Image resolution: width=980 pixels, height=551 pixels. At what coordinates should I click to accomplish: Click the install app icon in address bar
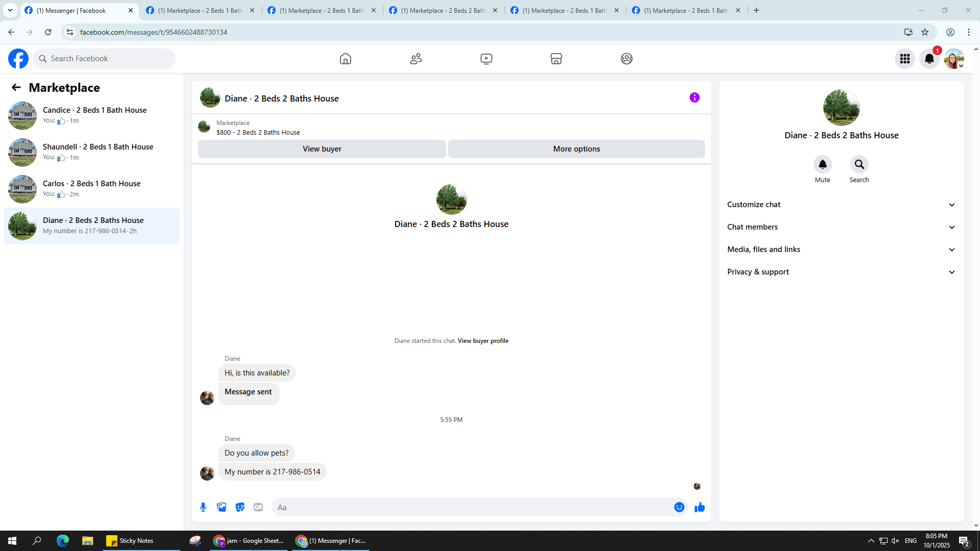click(909, 32)
